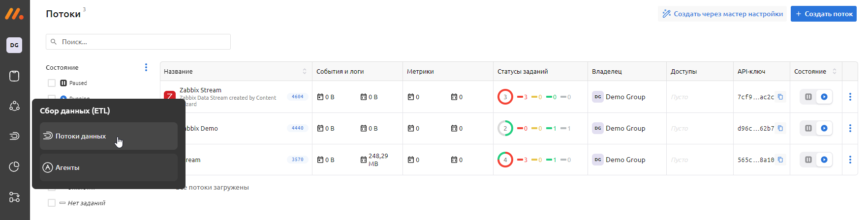Pause the Zabbix Stream data stream

pos(808,97)
